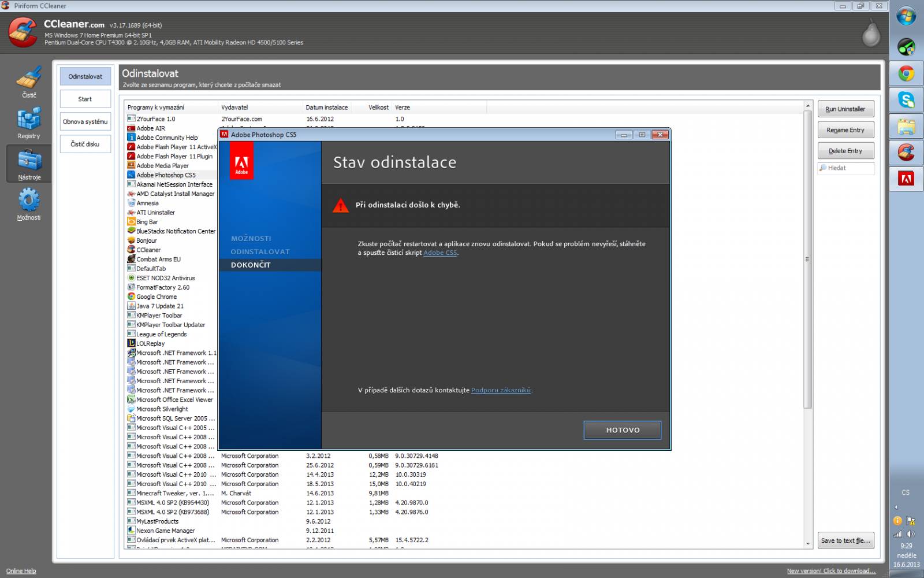924x578 pixels.
Task: Click the Rename Entry button
Action: (845, 130)
